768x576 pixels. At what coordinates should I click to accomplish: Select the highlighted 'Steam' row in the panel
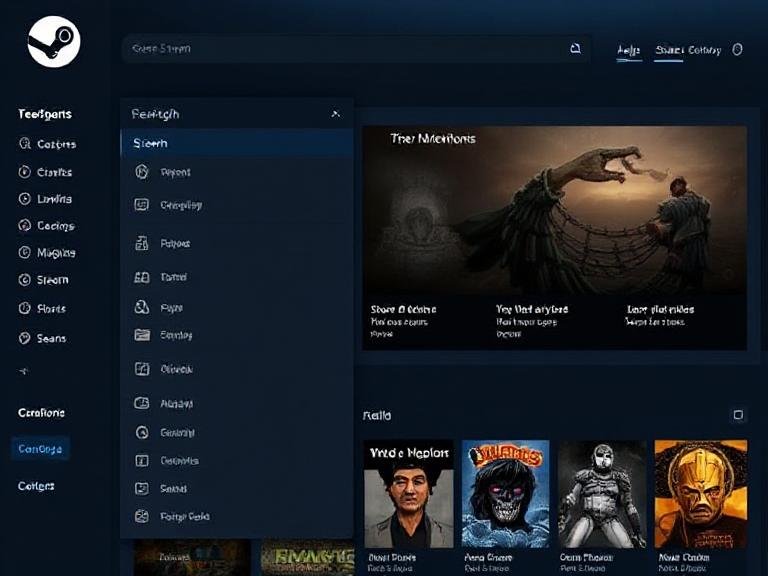(237, 143)
